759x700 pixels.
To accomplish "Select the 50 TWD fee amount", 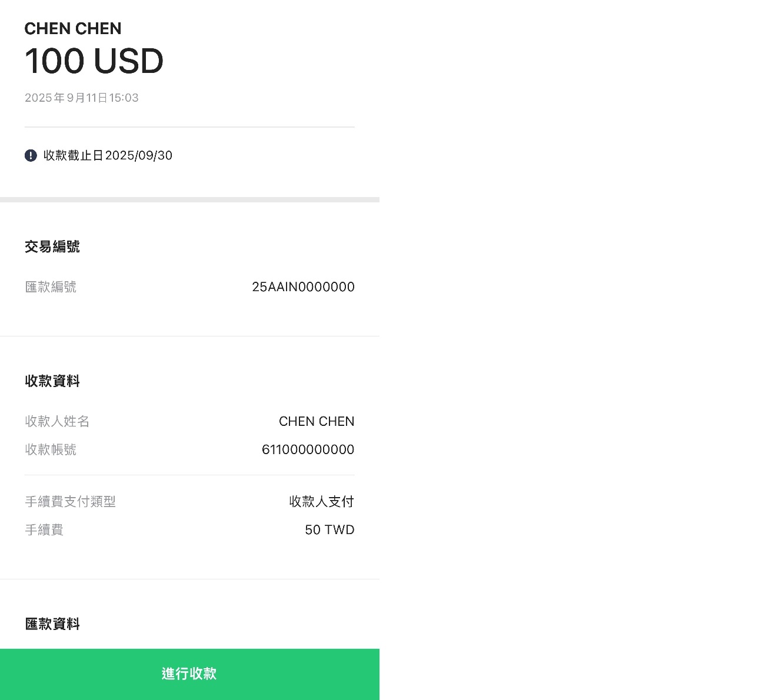I will pyautogui.click(x=329, y=530).
